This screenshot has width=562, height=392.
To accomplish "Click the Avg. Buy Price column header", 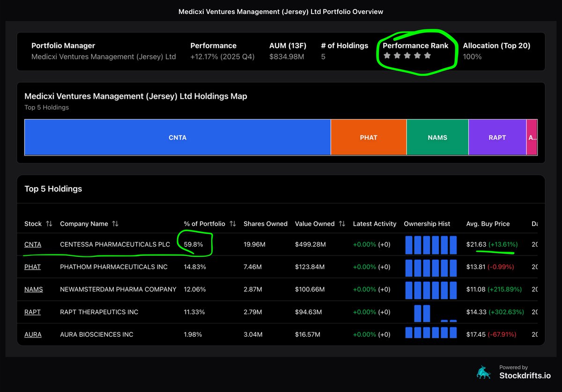I will coord(488,224).
